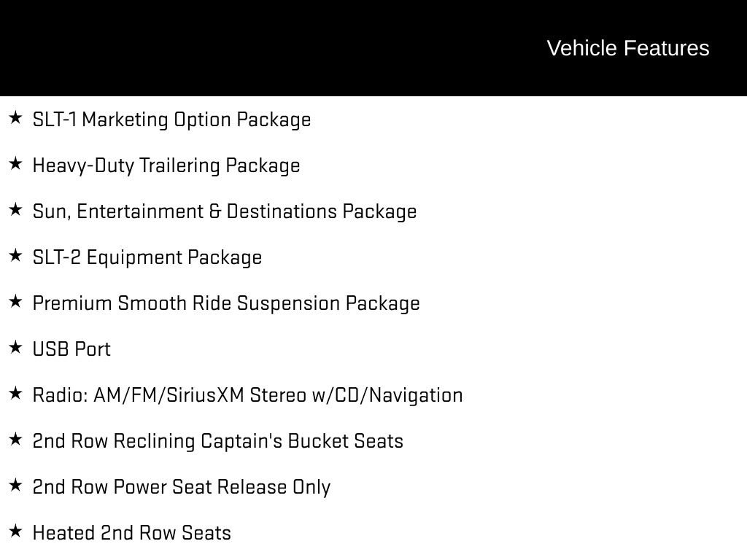Select Premium Smooth Ride Suspension Package text
This screenshot has height=560, width=747.
[226, 303]
